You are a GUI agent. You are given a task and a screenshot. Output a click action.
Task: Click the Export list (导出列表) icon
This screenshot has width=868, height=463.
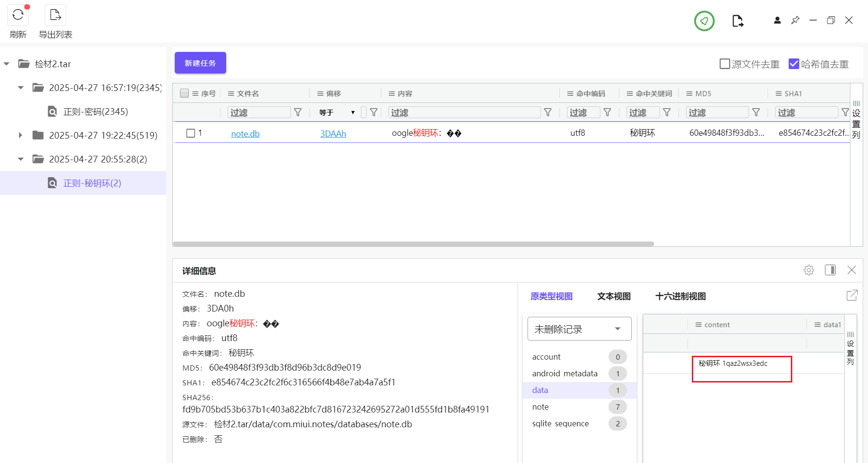[x=55, y=15]
